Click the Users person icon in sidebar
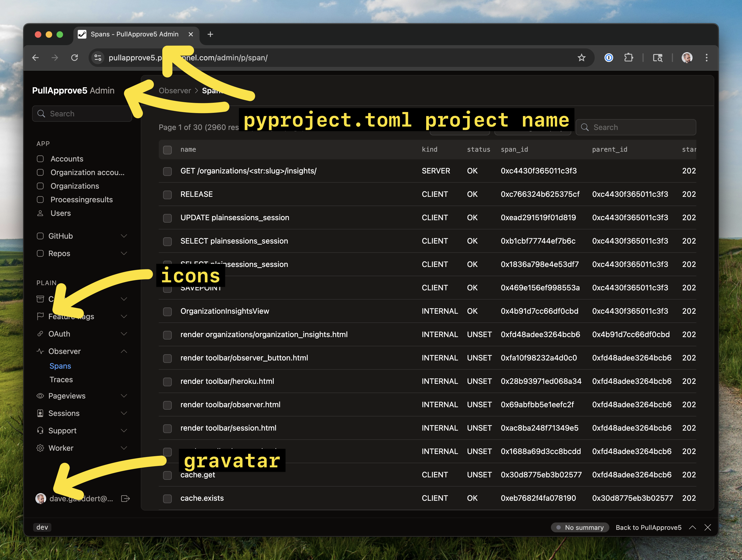Screen dimensions: 742x560 coord(40,213)
